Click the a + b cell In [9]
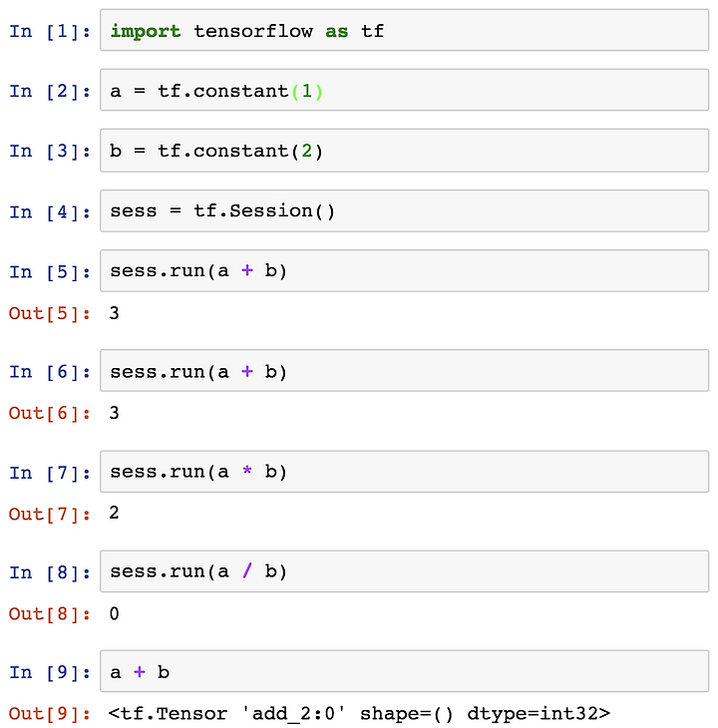The height and width of the screenshot is (728, 718). coord(404,671)
